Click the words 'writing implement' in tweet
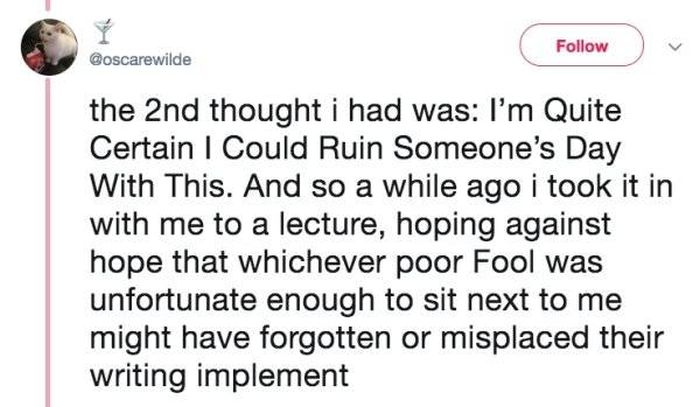Viewport: 700px width, 407px height. (x=219, y=376)
